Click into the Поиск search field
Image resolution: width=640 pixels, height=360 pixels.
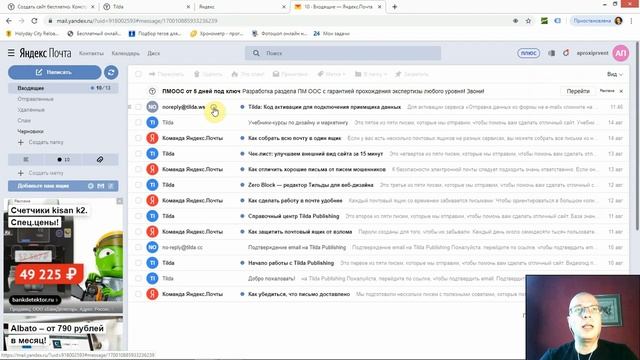[x=343, y=53]
